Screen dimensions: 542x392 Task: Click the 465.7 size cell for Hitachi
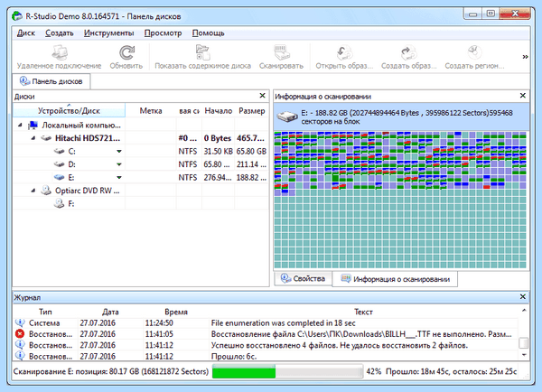(x=250, y=138)
